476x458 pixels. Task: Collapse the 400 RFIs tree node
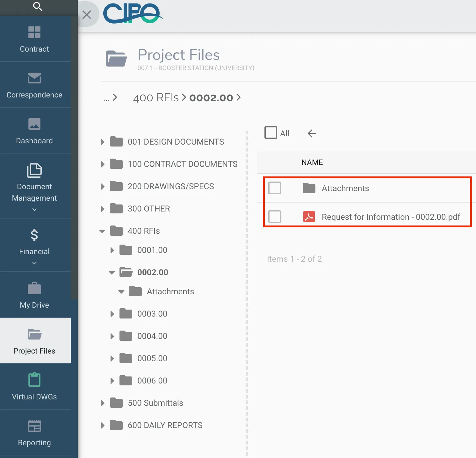point(102,231)
